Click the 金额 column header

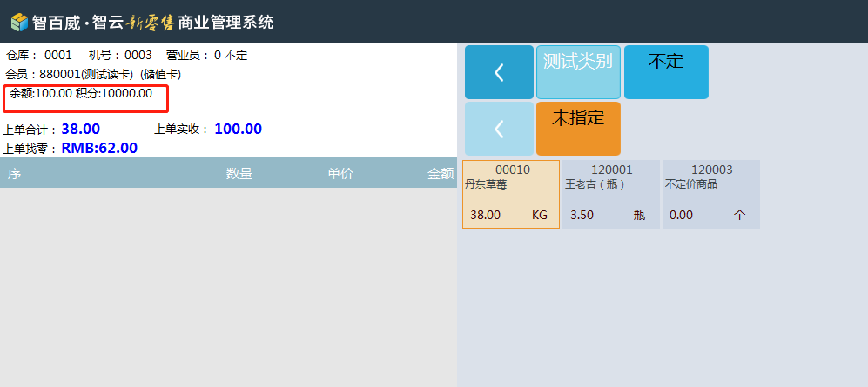(x=441, y=174)
